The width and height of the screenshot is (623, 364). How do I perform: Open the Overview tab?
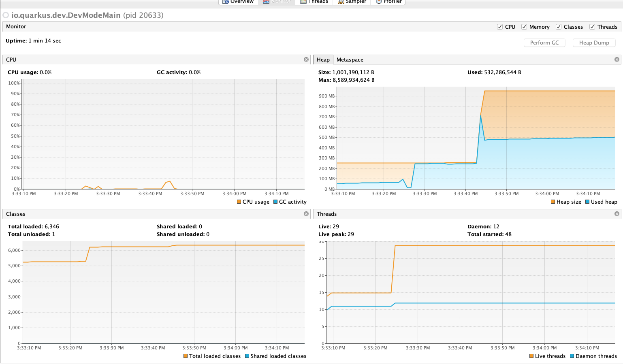click(238, 2)
